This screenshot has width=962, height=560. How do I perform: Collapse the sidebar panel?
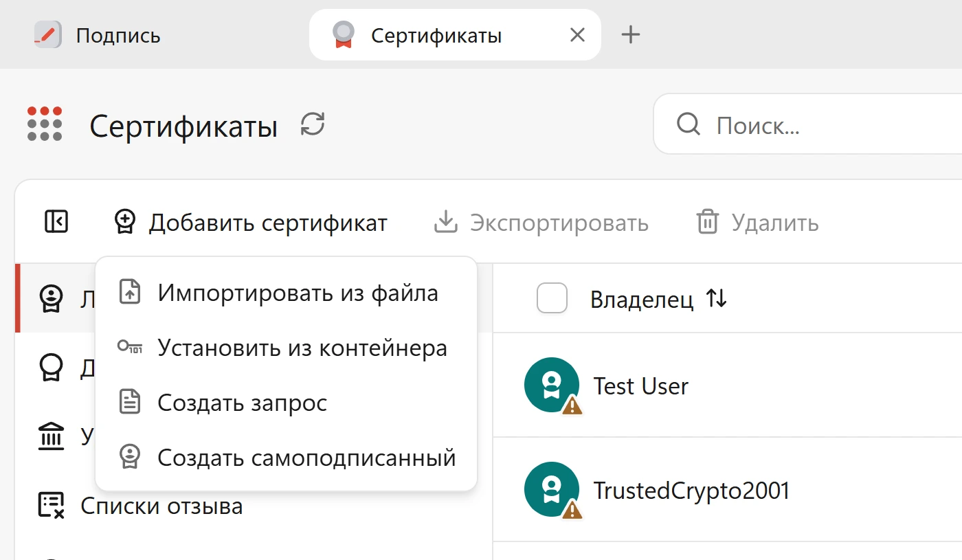click(56, 221)
